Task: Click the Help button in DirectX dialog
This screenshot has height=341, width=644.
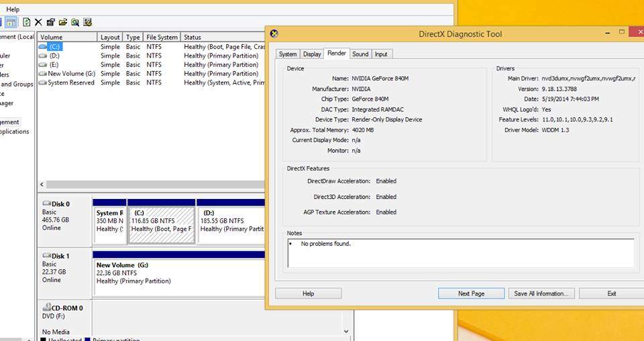Action: pos(309,293)
